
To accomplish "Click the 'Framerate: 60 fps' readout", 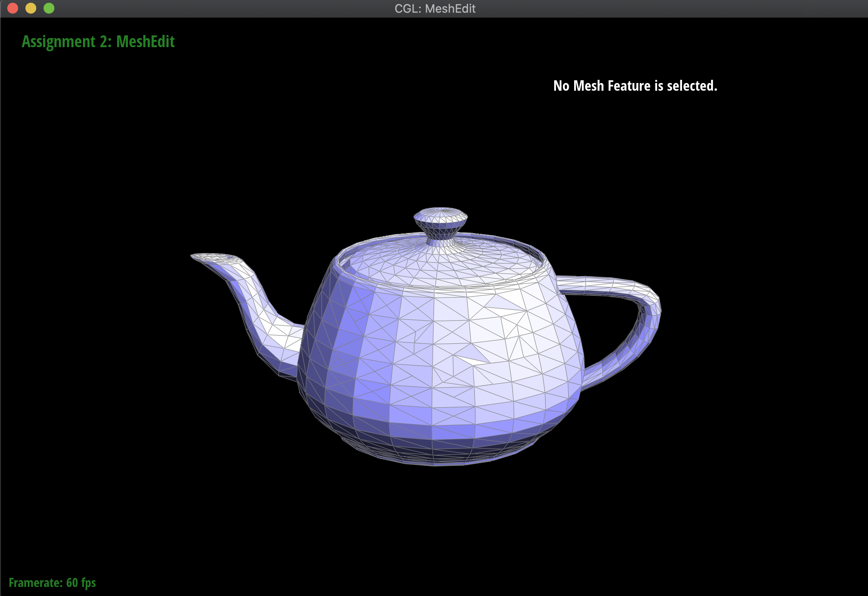I will [52, 582].
